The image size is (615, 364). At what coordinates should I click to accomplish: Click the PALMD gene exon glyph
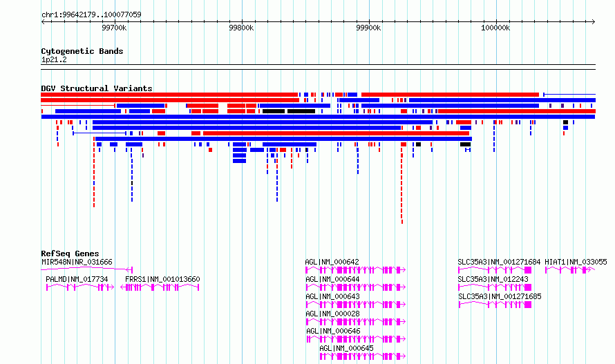point(80,287)
